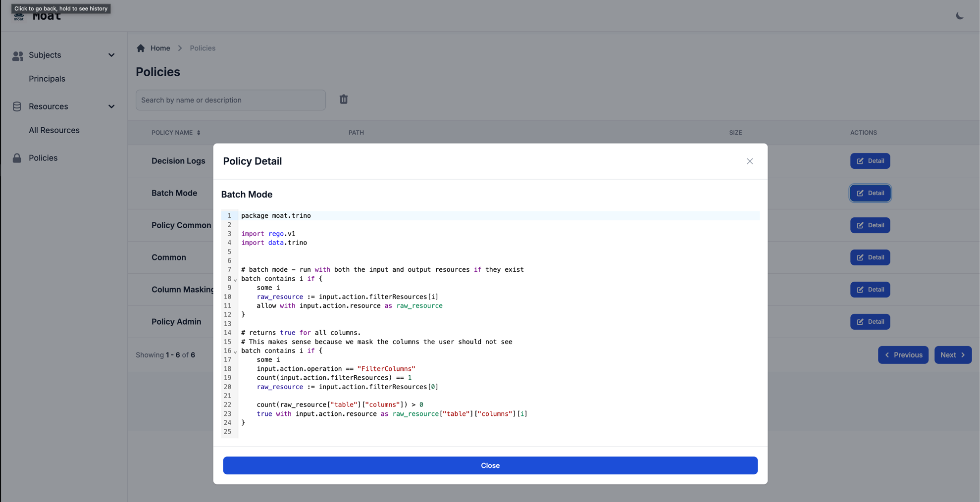Click the Subjects people icon

[18, 55]
